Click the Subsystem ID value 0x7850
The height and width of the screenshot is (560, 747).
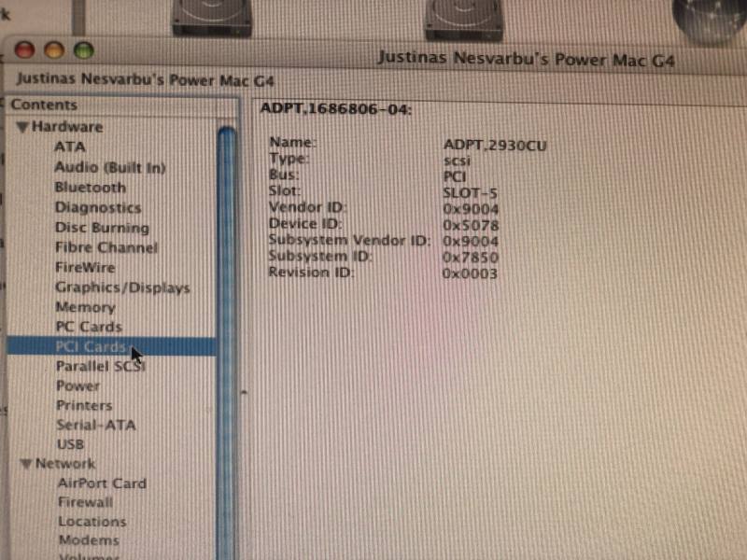471,258
